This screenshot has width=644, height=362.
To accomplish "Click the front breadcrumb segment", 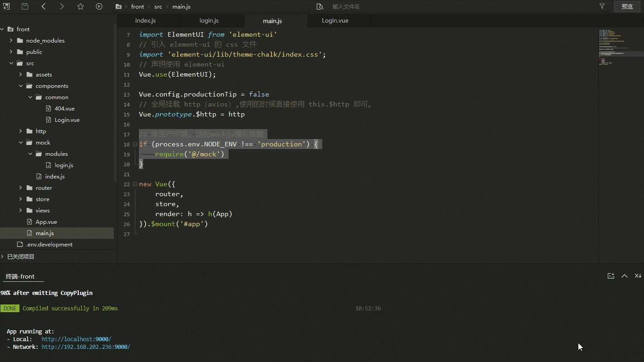I will pyautogui.click(x=138, y=6).
